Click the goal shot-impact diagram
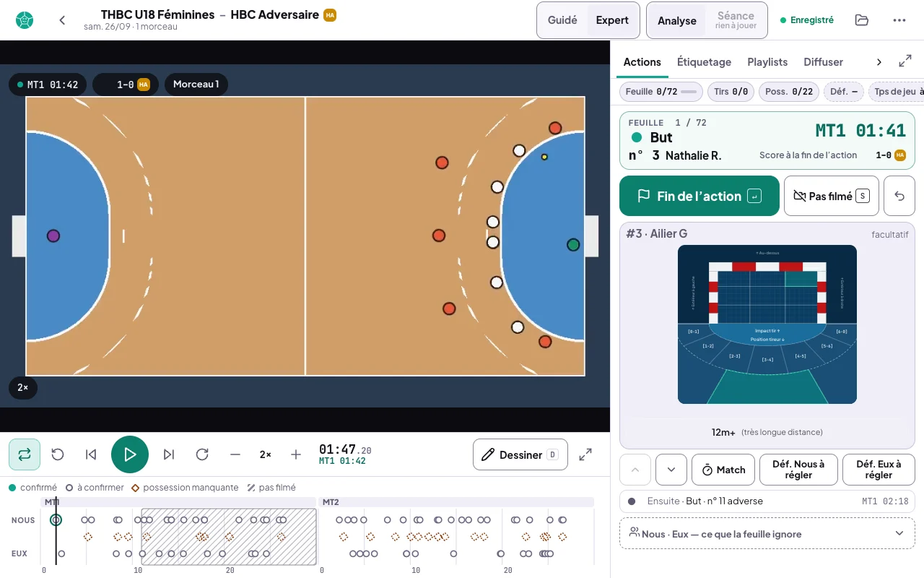This screenshot has width=924, height=578. click(767, 324)
